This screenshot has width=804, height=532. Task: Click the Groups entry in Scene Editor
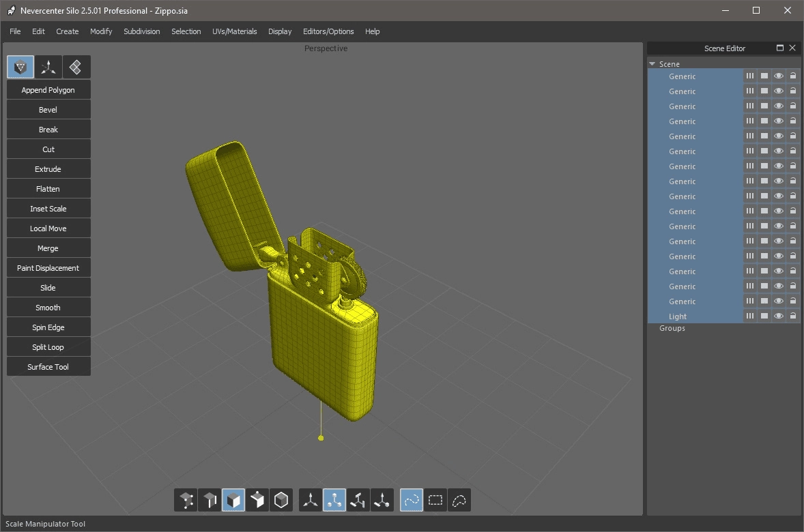point(672,328)
